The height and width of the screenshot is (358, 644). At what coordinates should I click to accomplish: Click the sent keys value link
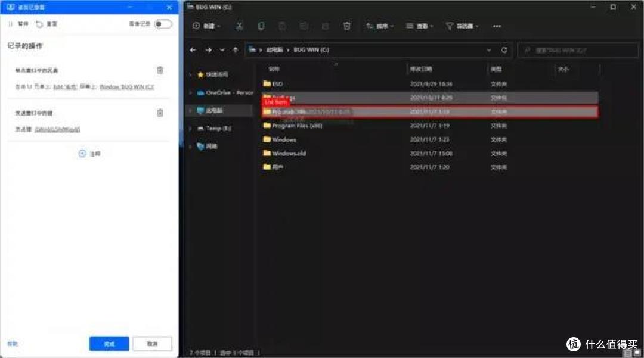click(57, 130)
